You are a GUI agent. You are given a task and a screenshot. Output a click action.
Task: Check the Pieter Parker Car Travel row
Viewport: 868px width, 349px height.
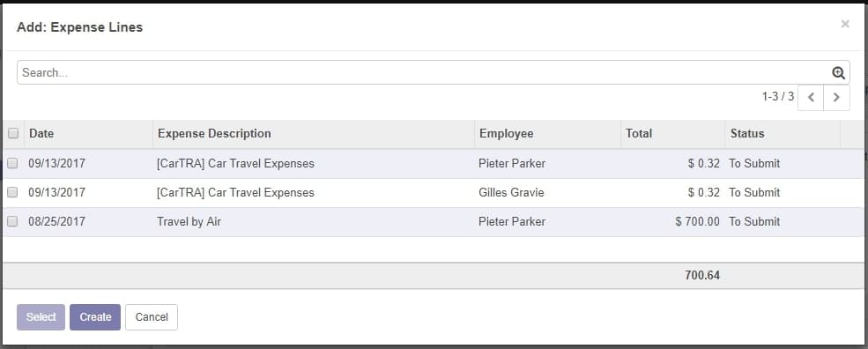12,163
